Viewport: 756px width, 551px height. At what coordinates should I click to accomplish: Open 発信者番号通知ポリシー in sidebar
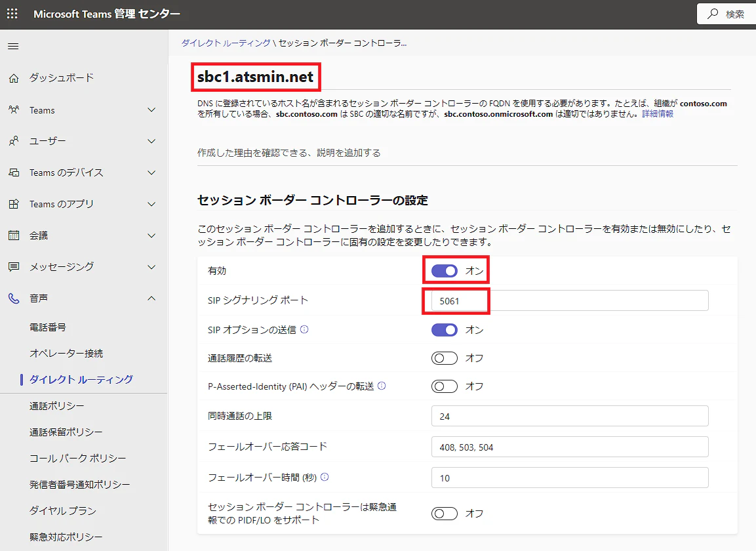point(79,484)
